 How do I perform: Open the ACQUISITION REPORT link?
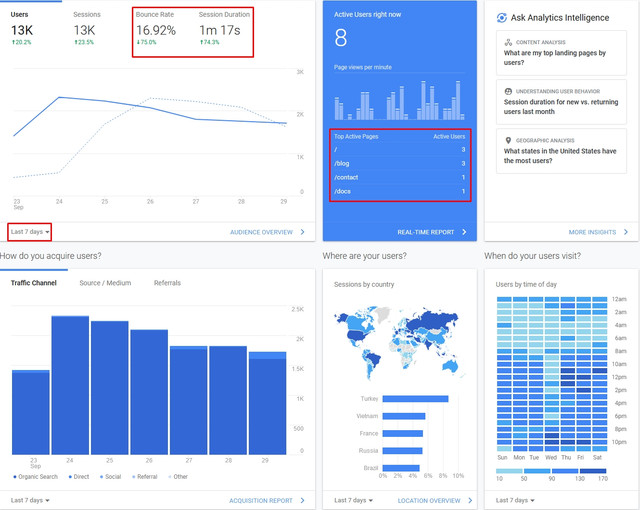(x=261, y=500)
